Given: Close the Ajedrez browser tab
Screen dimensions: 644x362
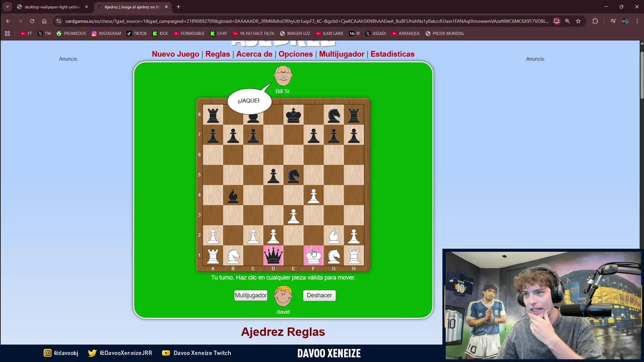Looking at the screenshot, I should pos(167,7).
